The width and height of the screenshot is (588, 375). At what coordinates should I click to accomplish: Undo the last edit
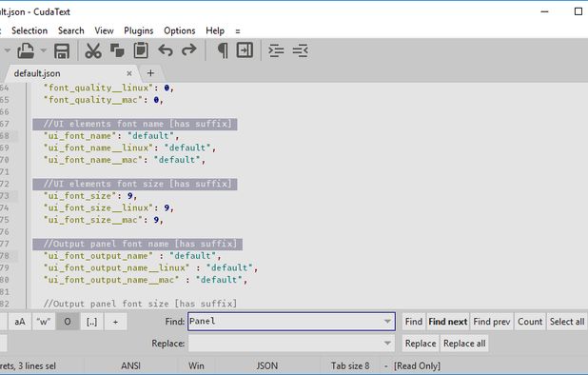point(166,49)
